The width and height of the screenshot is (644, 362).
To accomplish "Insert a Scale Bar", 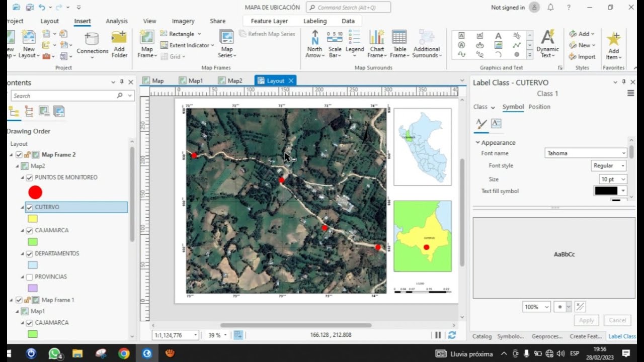I will click(x=335, y=44).
